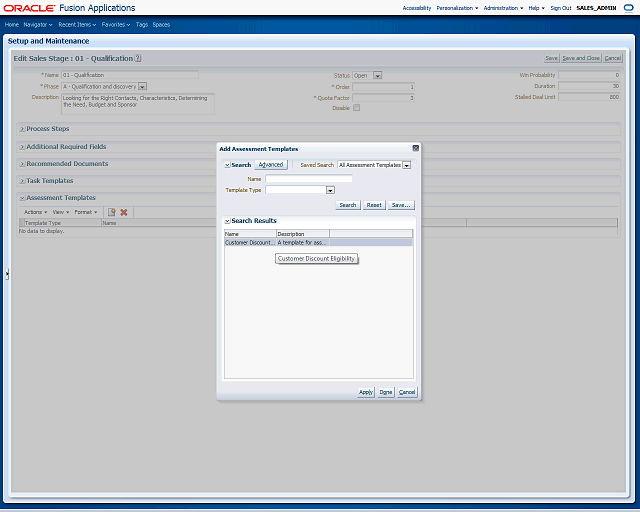Click the 'A template for ass...' description cell
Image resolution: width=640 pixels, height=512 pixels.
click(302, 243)
